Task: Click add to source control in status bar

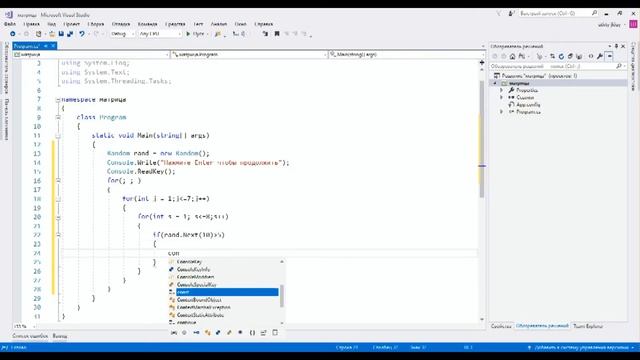Action: click(x=581, y=347)
